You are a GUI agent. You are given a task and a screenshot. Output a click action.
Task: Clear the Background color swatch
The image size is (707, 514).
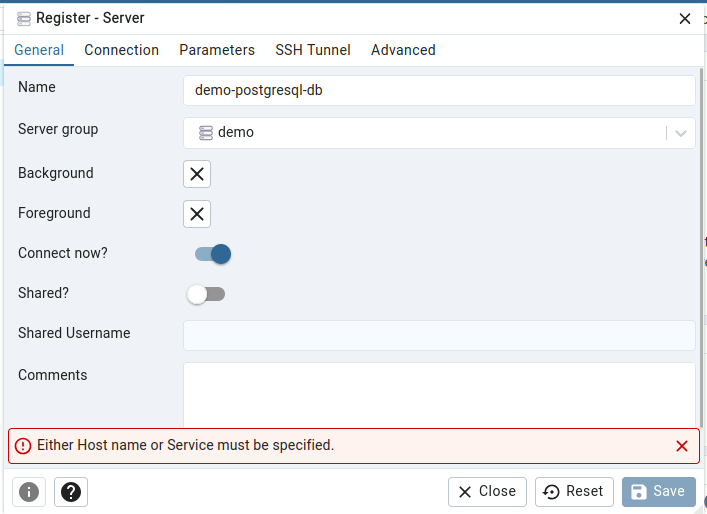click(x=197, y=174)
